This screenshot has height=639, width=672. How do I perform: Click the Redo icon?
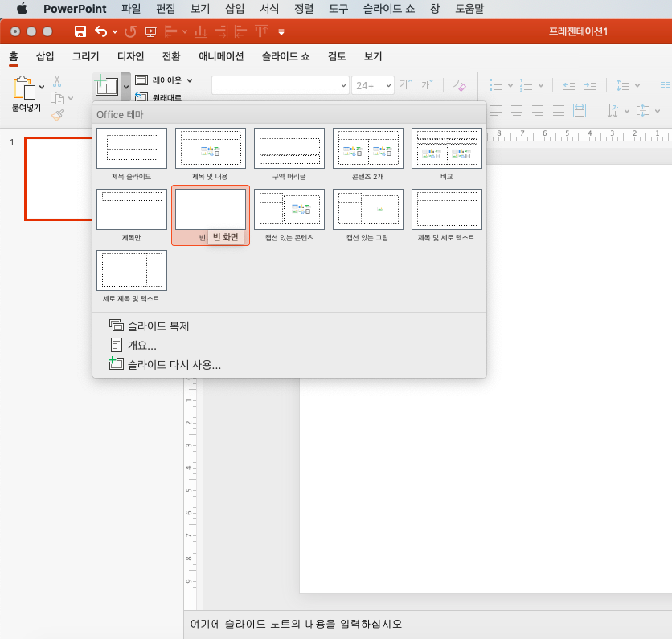click(x=130, y=31)
